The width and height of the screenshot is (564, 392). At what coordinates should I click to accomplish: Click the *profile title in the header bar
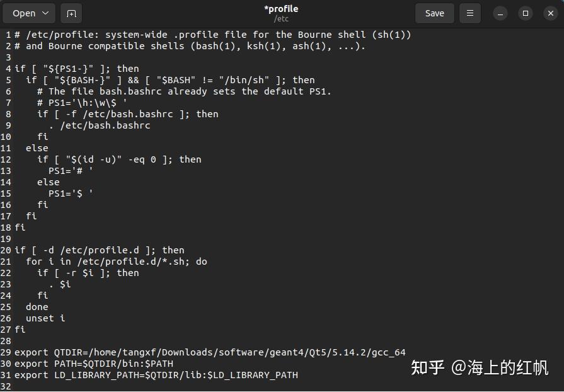(x=281, y=8)
